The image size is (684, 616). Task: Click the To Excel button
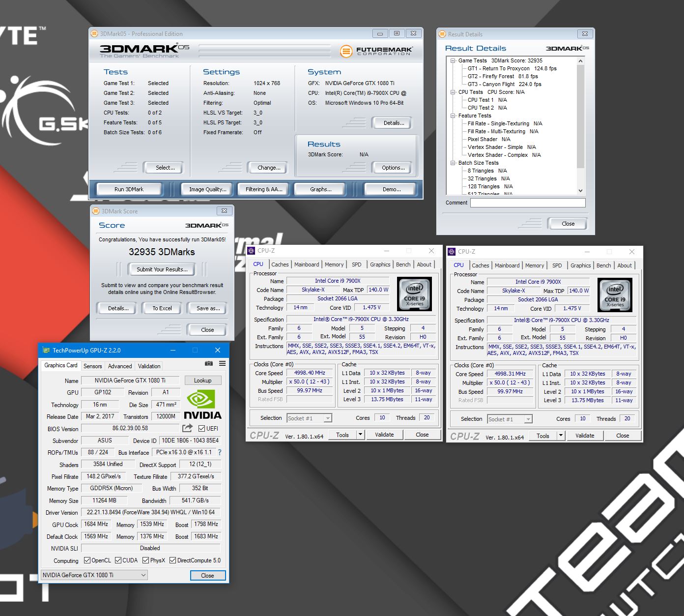pos(162,308)
